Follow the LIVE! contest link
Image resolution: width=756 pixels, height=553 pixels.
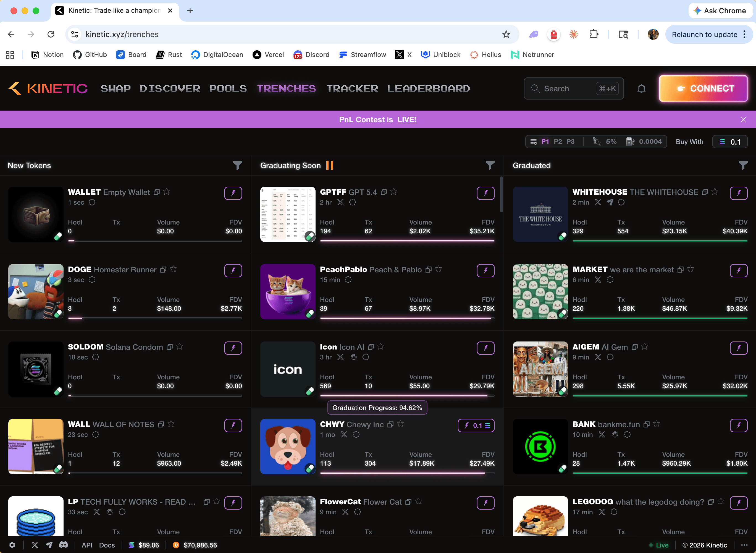(x=406, y=119)
